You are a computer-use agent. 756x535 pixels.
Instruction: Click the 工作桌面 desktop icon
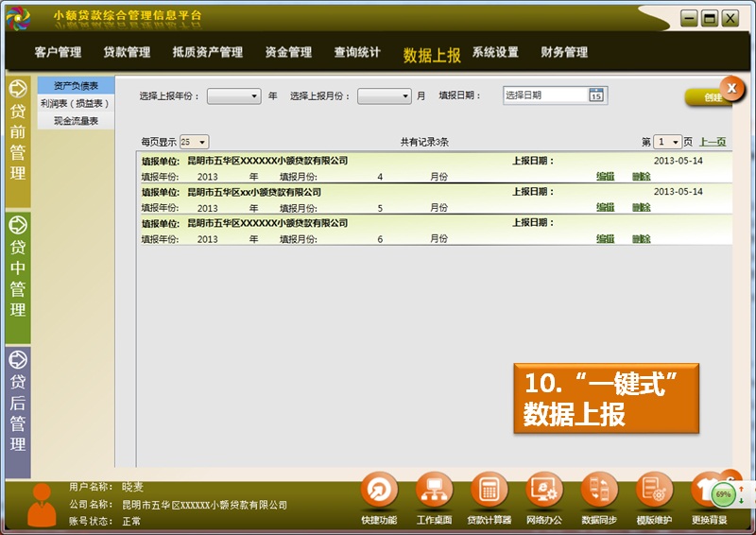coord(434,491)
